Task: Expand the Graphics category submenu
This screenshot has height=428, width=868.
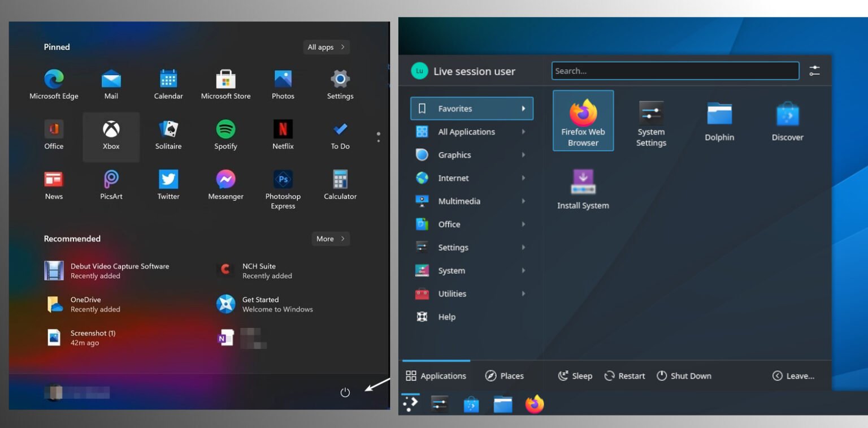Action: 471,155
